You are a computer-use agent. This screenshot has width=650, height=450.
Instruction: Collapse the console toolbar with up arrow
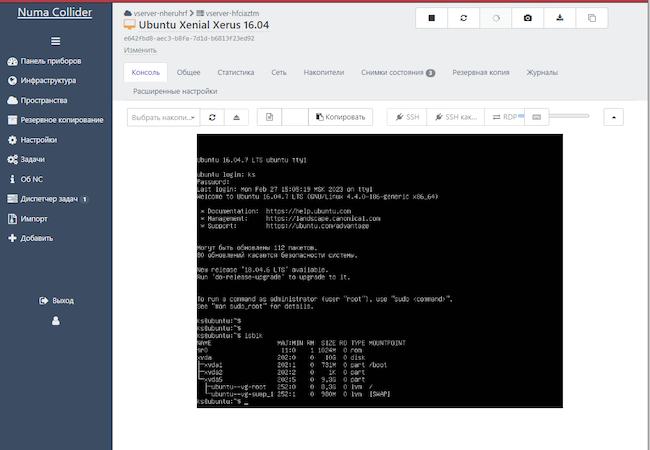(x=614, y=117)
